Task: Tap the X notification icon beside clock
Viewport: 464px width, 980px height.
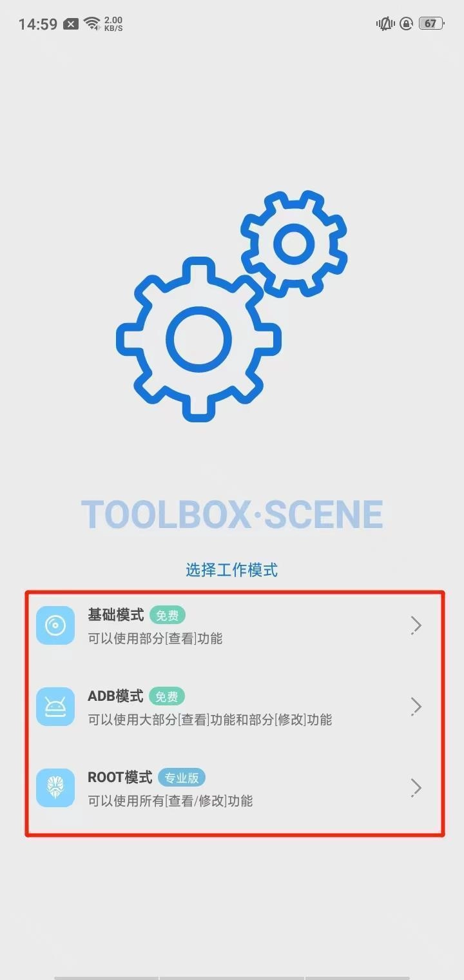Action: tap(72, 24)
